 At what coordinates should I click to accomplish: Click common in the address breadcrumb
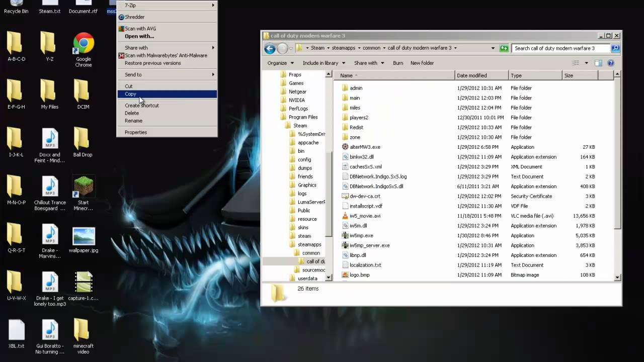[371, 48]
